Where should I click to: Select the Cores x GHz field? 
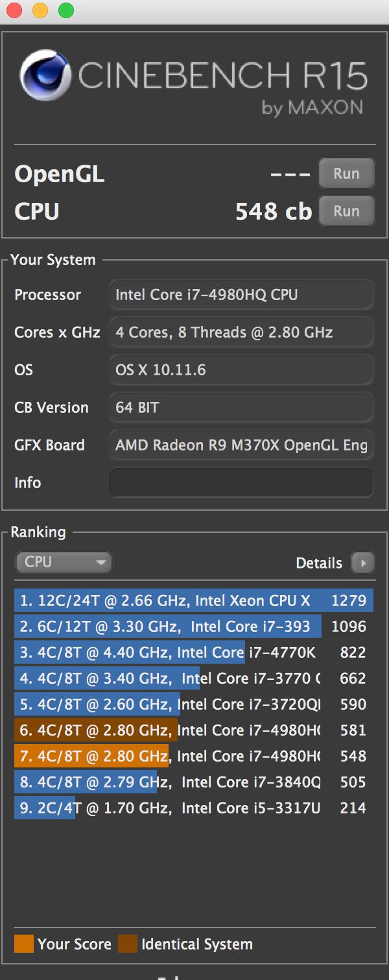241,332
